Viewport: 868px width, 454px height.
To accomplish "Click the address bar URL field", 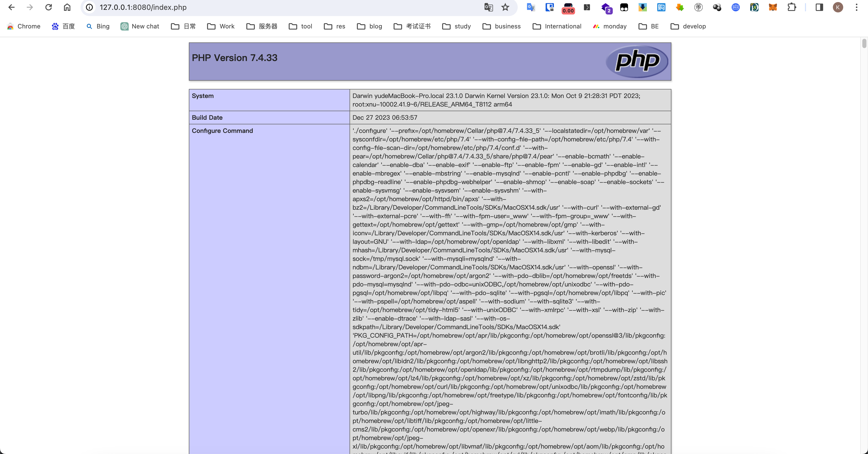I will click(269, 7).
